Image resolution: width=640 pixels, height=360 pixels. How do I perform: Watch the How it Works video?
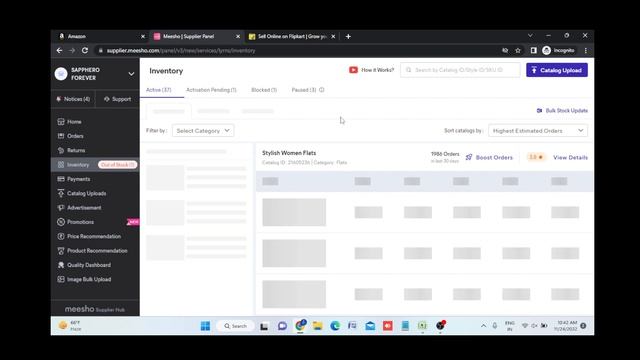pyautogui.click(x=371, y=70)
